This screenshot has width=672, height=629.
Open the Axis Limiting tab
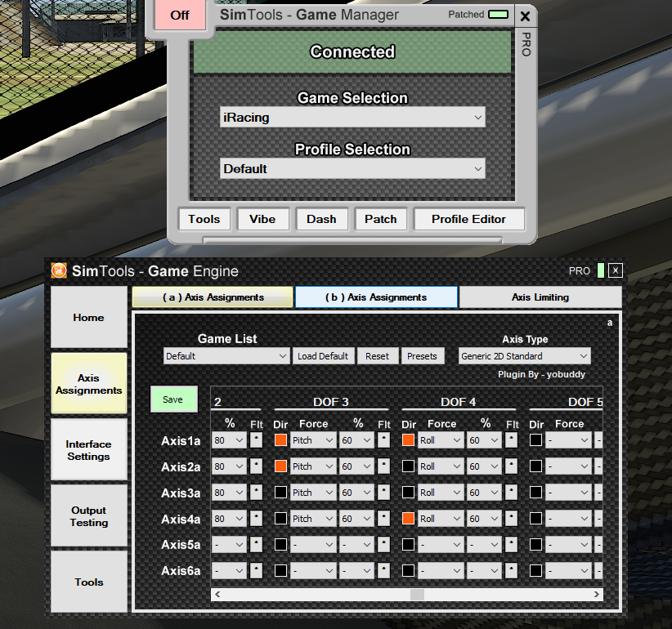[540, 297]
